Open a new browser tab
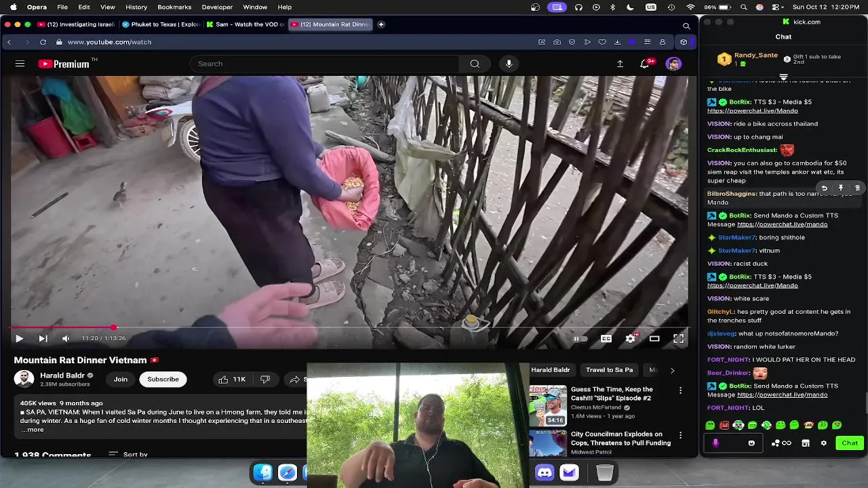 click(381, 24)
